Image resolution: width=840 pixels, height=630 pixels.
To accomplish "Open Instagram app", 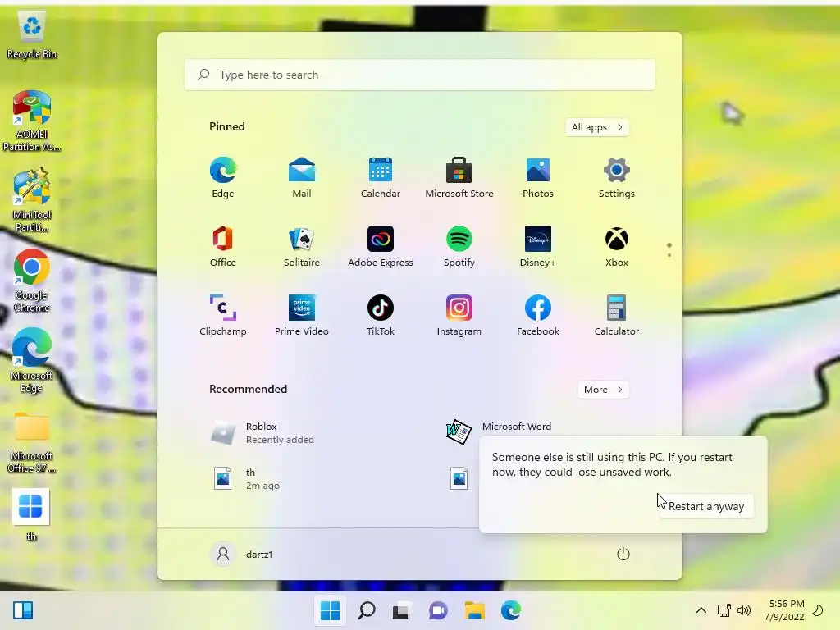I will (x=459, y=316).
